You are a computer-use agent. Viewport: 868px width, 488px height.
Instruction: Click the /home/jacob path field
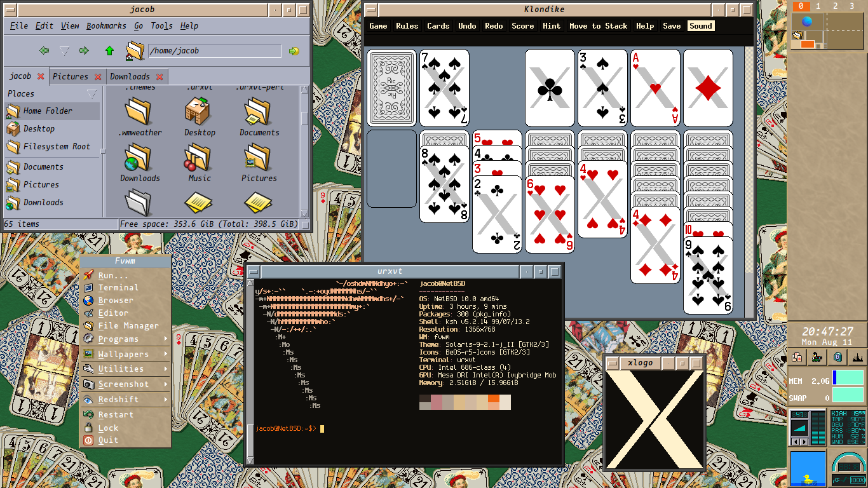click(215, 51)
